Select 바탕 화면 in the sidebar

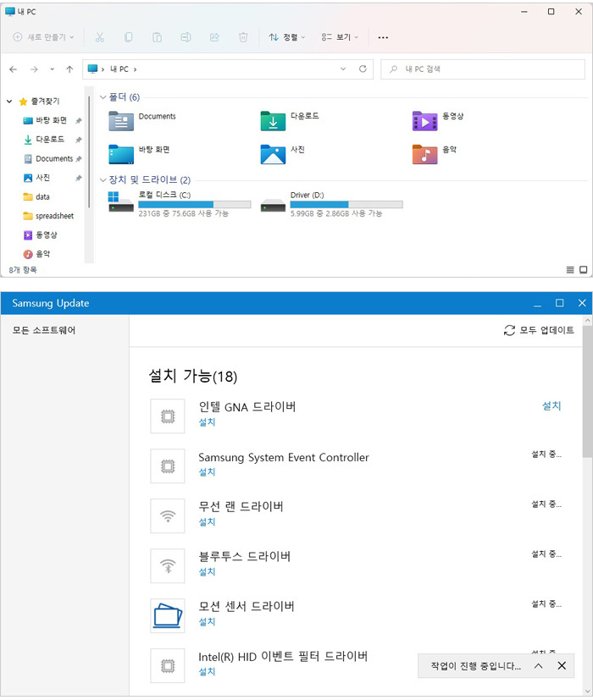[x=51, y=120]
